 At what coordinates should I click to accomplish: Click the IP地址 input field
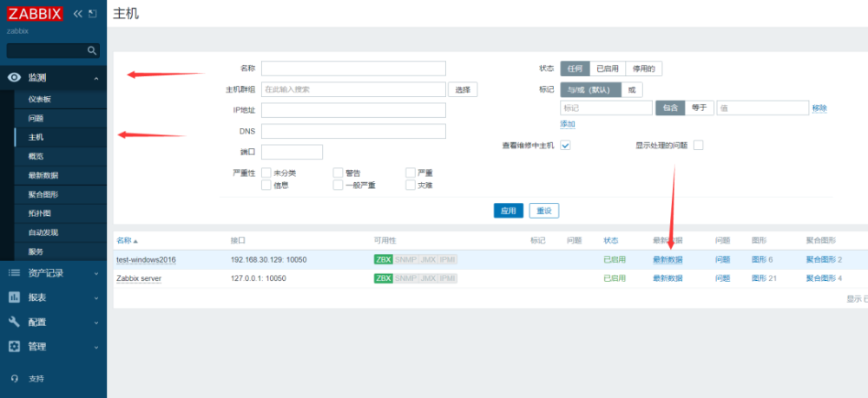353,110
